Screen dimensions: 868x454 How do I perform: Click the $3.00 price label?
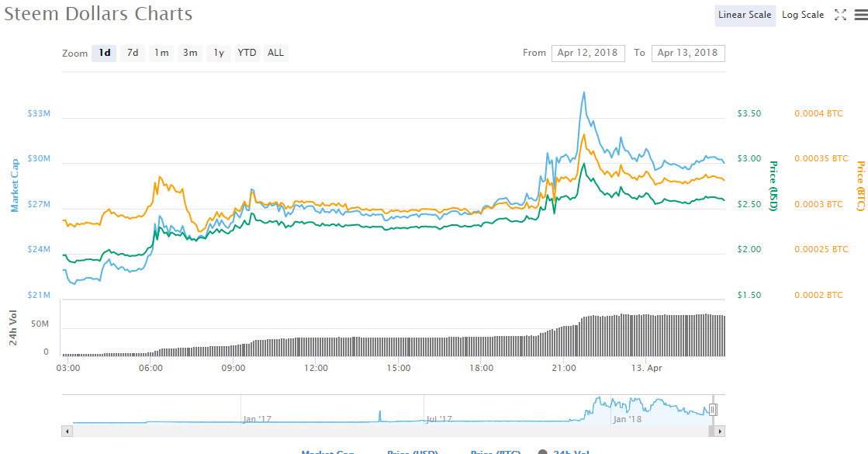coord(749,158)
